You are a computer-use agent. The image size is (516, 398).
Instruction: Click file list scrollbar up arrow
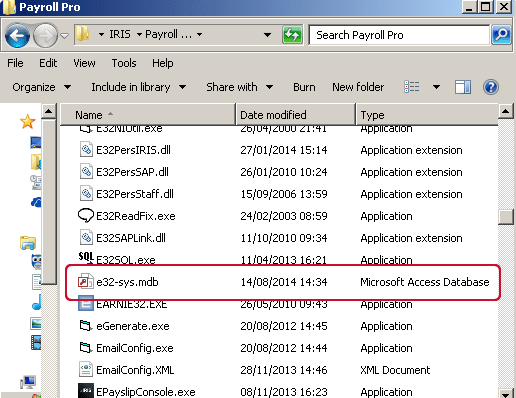506,111
